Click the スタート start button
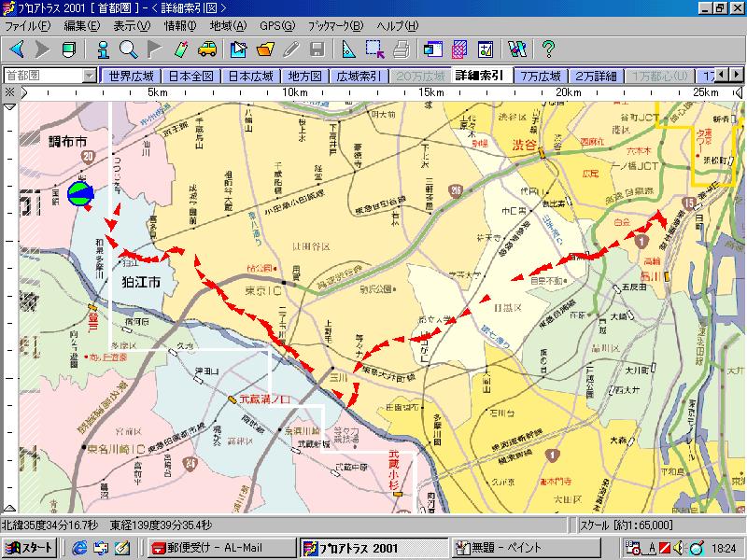 [x=31, y=548]
